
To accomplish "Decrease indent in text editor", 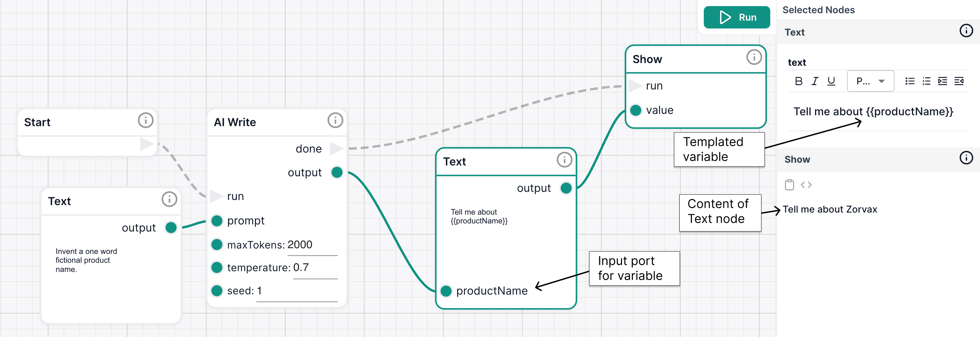I will point(959,81).
